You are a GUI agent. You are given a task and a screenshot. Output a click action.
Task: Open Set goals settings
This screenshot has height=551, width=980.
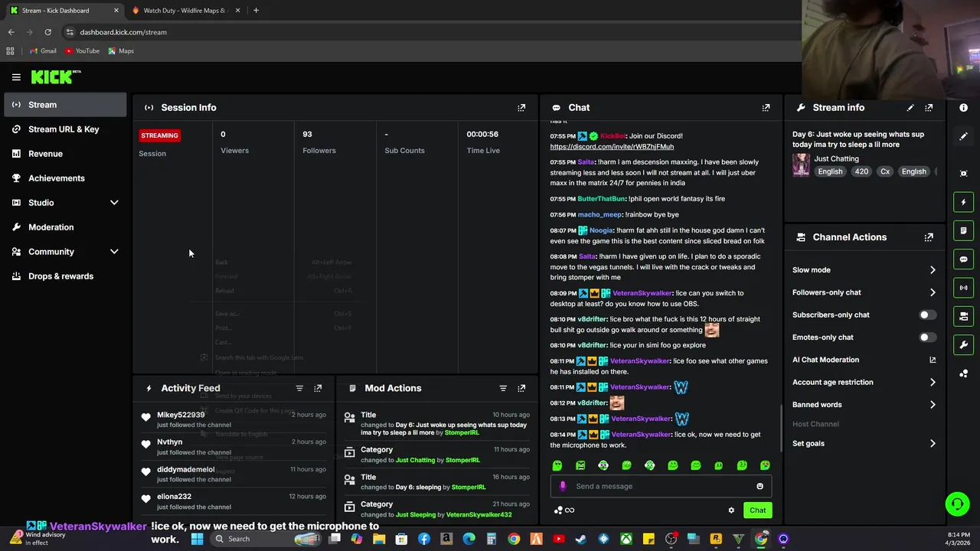(x=864, y=444)
